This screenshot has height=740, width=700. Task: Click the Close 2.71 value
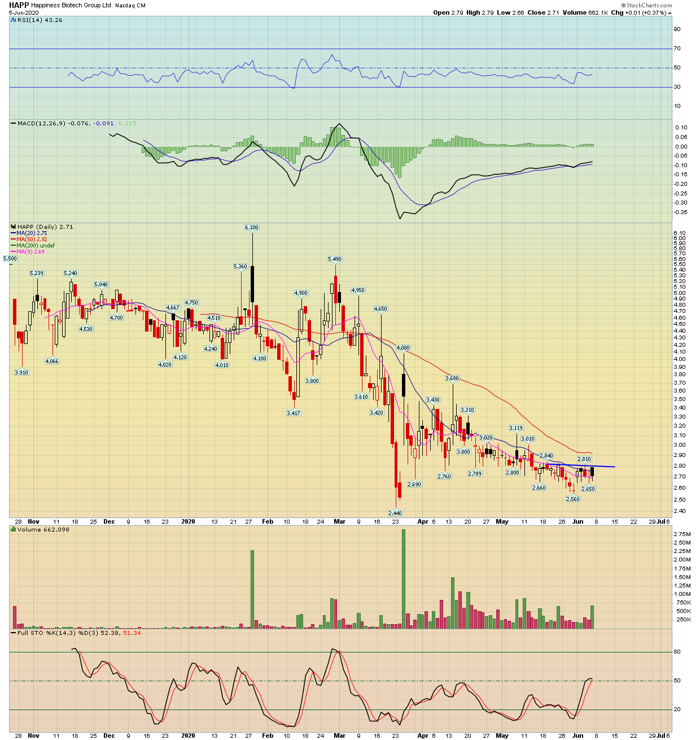(543, 12)
